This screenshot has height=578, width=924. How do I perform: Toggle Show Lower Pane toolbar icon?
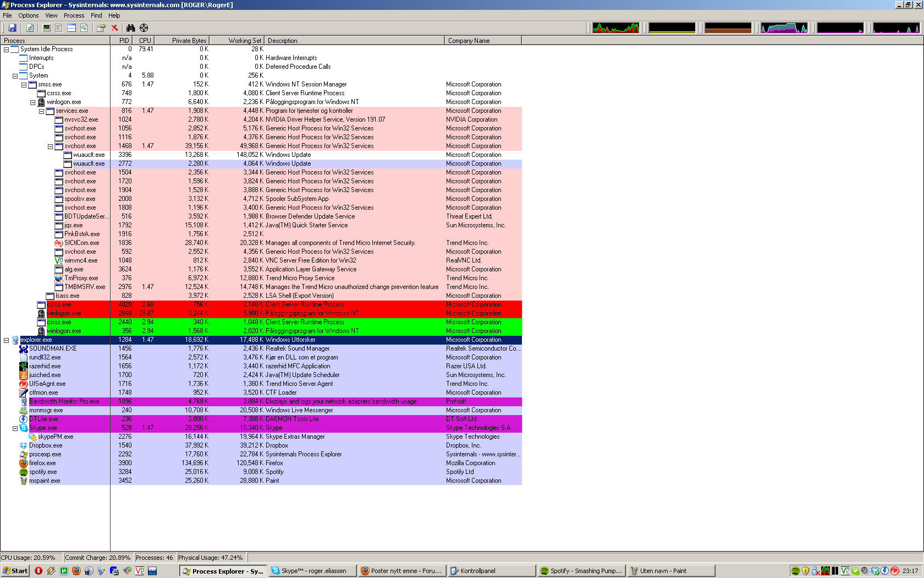click(x=71, y=28)
